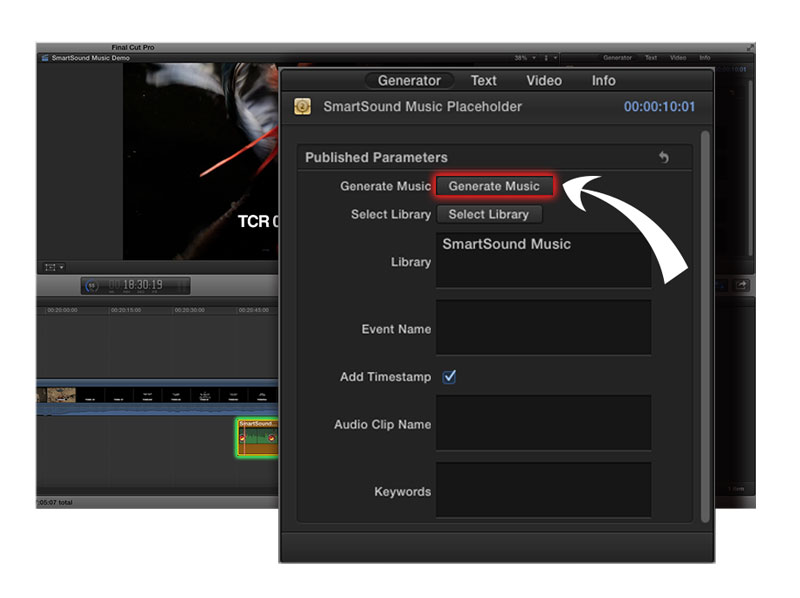The height and width of the screenshot is (598, 800).
Task: Select the small Text tab in the background inspector
Action: (651, 58)
